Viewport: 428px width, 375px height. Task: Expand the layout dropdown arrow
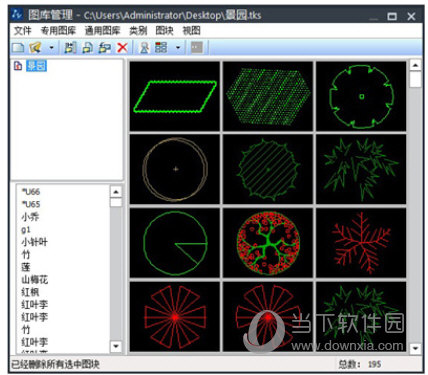tap(178, 48)
